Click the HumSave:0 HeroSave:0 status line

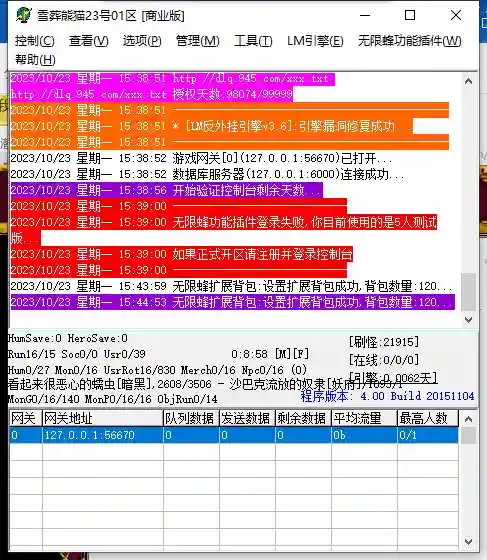(x=67, y=338)
